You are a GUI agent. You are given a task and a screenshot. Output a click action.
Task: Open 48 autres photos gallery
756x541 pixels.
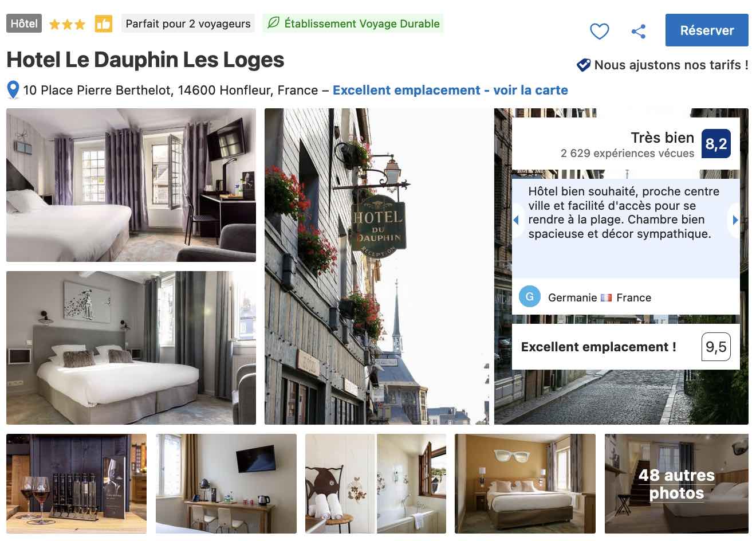click(676, 484)
